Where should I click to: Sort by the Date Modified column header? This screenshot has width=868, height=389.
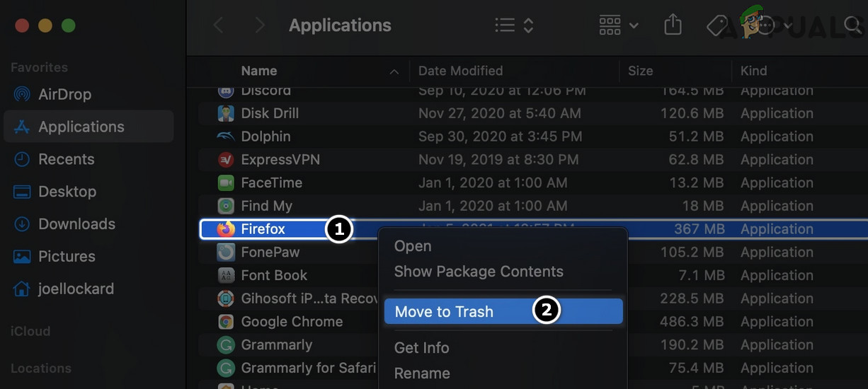tap(460, 71)
